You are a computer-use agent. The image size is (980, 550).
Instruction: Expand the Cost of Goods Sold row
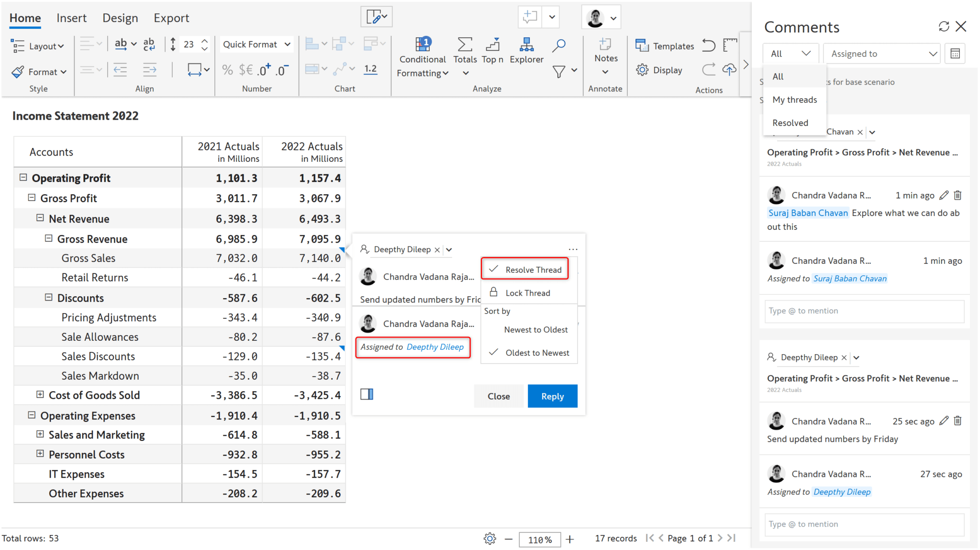(41, 395)
